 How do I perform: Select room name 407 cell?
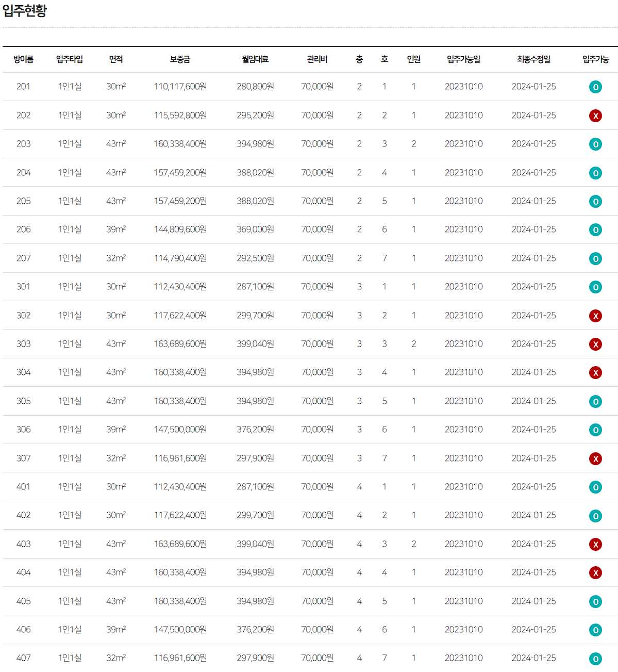23,658
